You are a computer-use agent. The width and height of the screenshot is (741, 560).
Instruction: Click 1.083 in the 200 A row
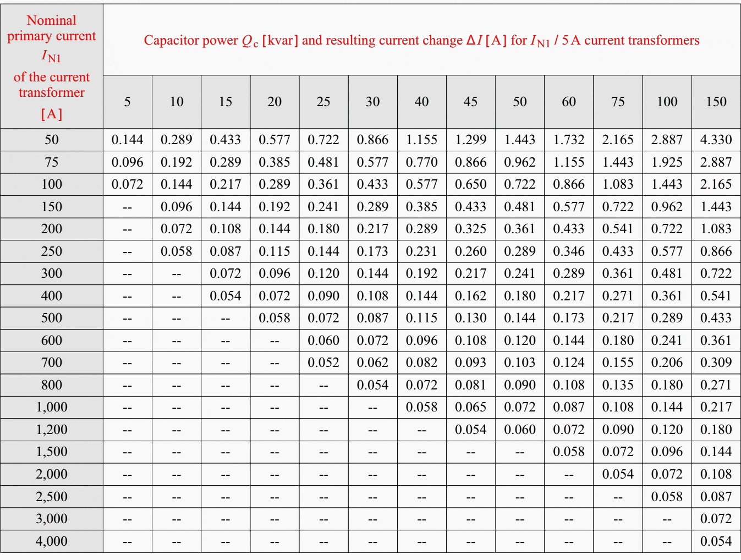point(716,229)
